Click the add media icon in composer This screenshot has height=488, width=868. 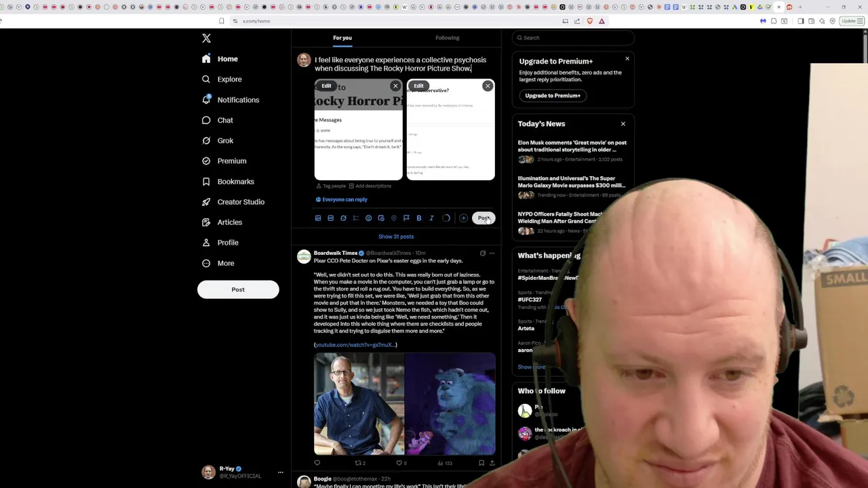tap(318, 218)
